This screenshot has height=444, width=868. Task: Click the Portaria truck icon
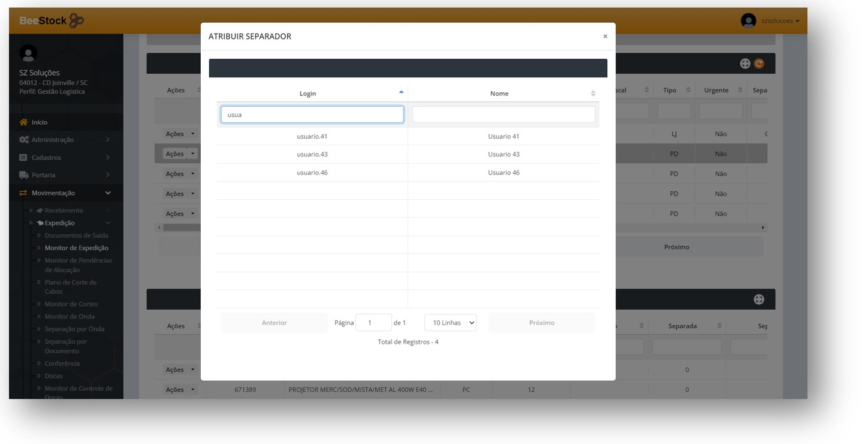(24, 175)
